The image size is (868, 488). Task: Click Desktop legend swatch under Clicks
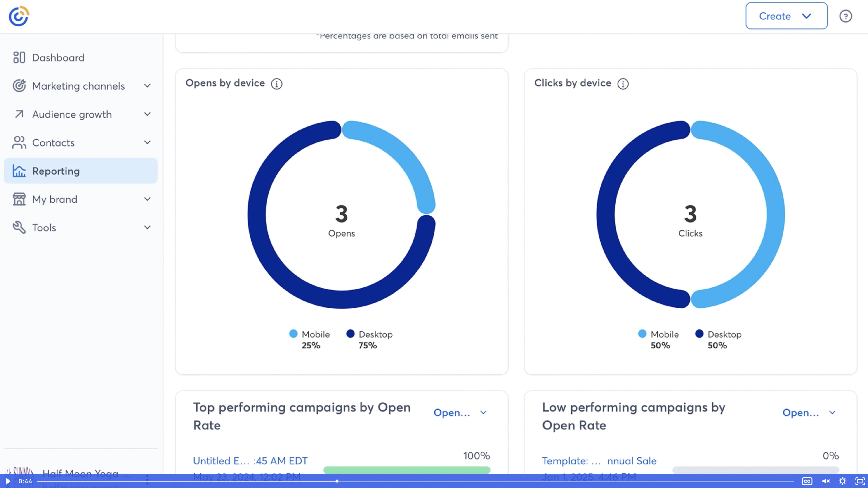pos(699,334)
